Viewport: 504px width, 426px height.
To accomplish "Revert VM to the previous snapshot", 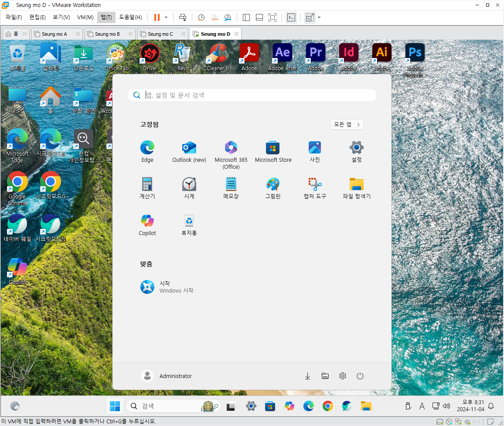I will [215, 17].
